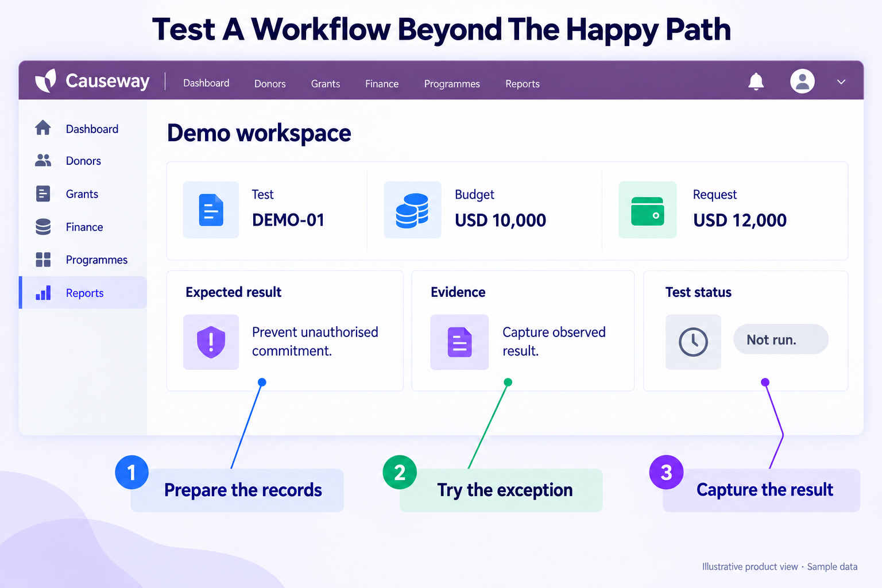Go to Donors in the sidebar
Screen dimensions: 882x588
pyautogui.click(x=83, y=161)
